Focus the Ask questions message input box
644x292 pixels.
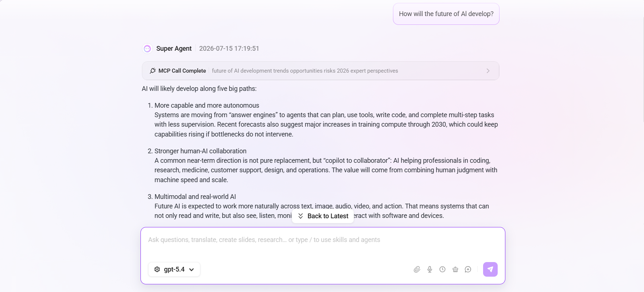click(323, 244)
